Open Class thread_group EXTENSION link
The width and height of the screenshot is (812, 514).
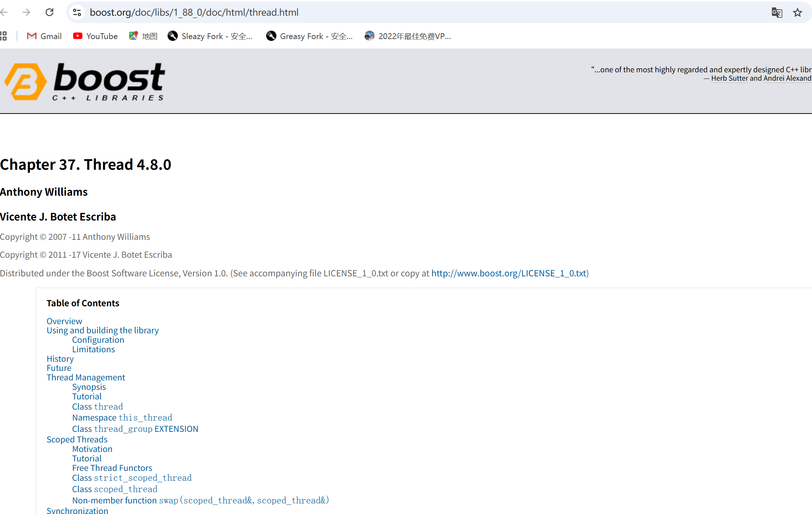(x=135, y=429)
